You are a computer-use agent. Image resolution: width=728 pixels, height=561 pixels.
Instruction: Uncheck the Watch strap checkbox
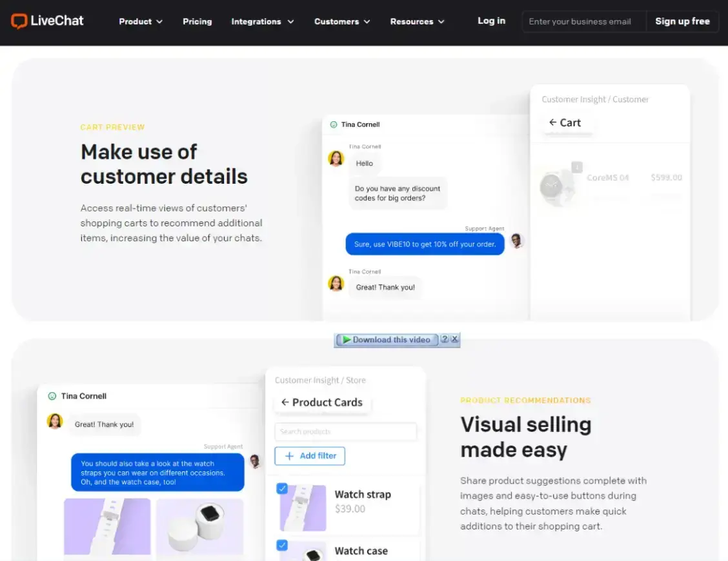(x=282, y=489)
